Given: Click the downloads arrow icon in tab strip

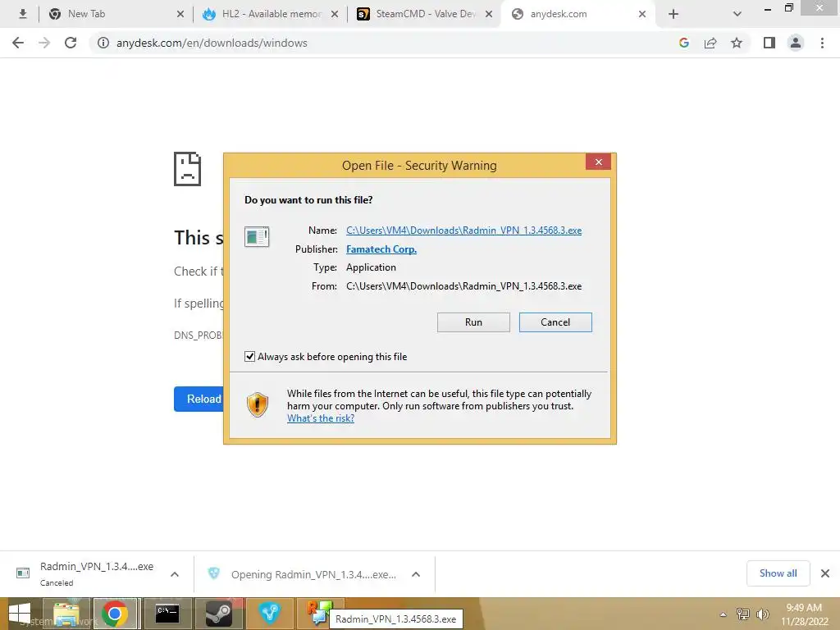Looking at the screenshot, I should [x=22, y=14].
